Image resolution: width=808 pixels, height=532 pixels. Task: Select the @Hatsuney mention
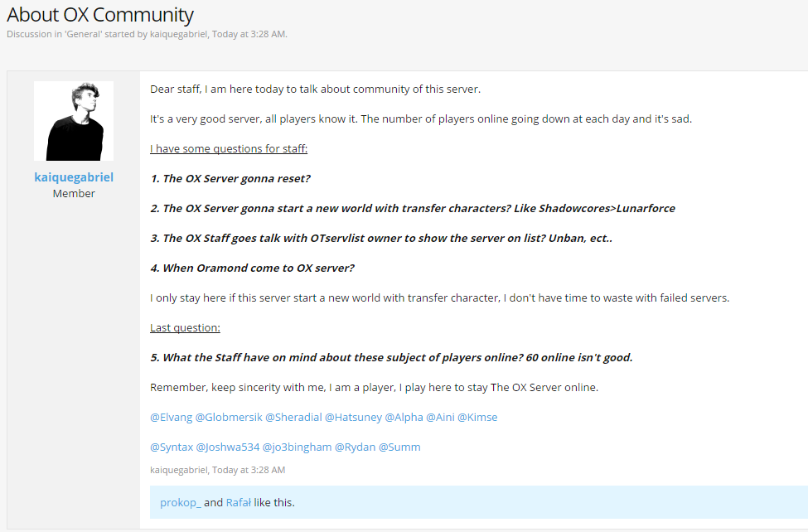(354, 417)
